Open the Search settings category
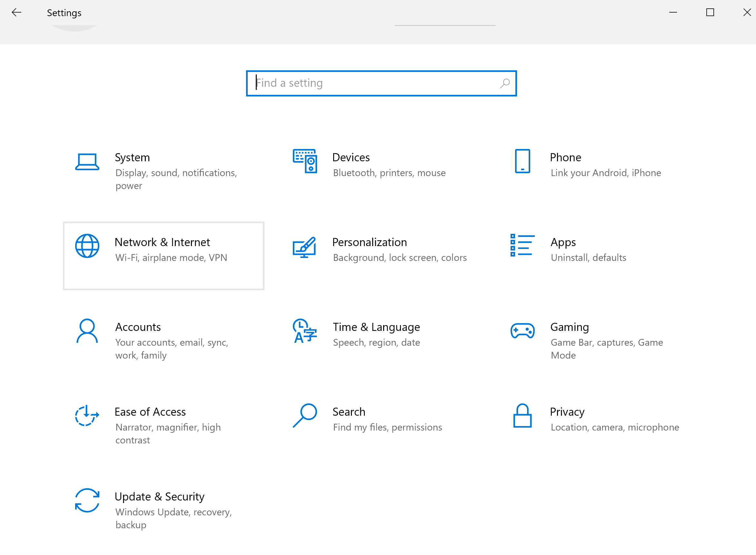This screenshot has width=756, height=555. (349, 412)
